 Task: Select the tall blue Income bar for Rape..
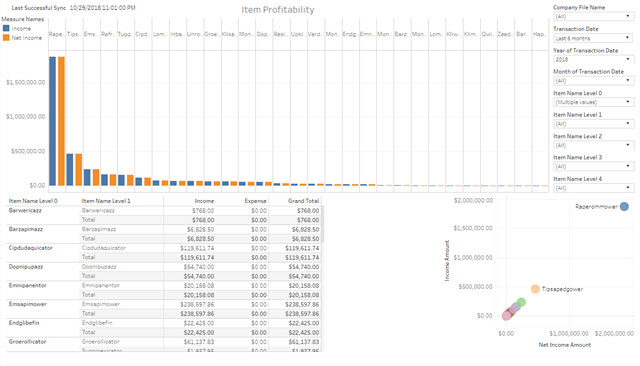pyautogui.click(x=53, y=121)
